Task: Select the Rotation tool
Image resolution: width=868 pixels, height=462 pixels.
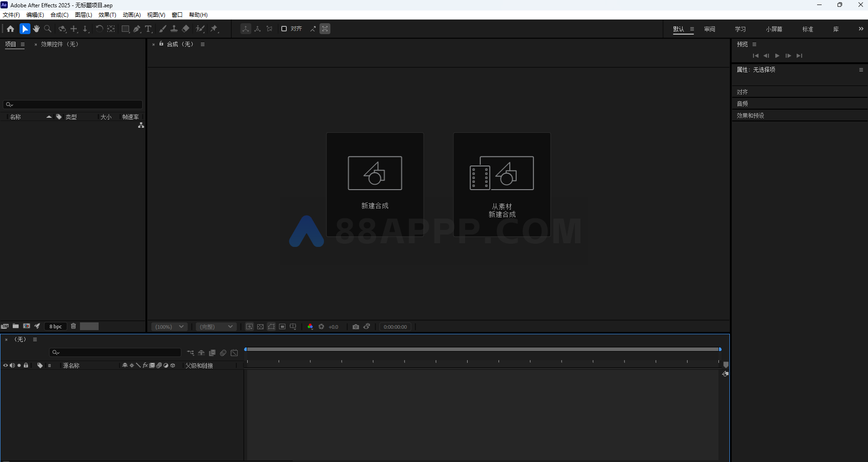Action: [x=99, y=29]
